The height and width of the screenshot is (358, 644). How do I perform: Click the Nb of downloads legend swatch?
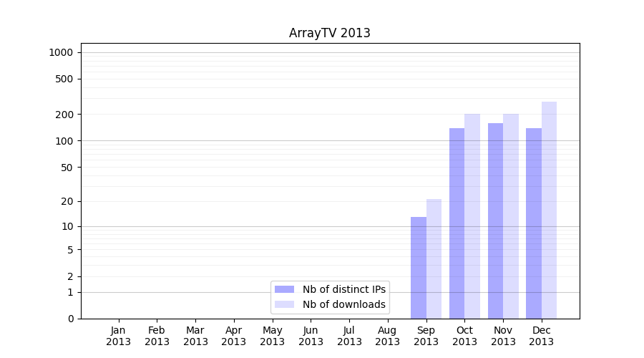point(285,304)
